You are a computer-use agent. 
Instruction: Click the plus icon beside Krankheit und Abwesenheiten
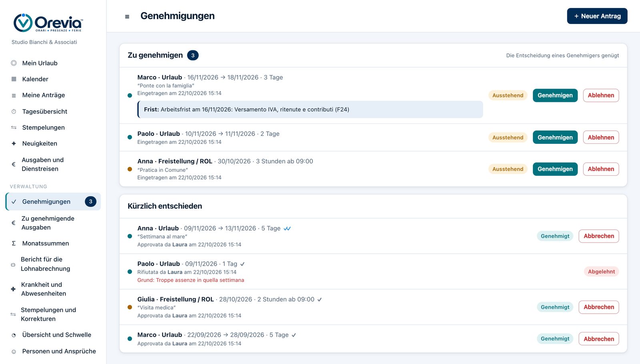[13, 289]
